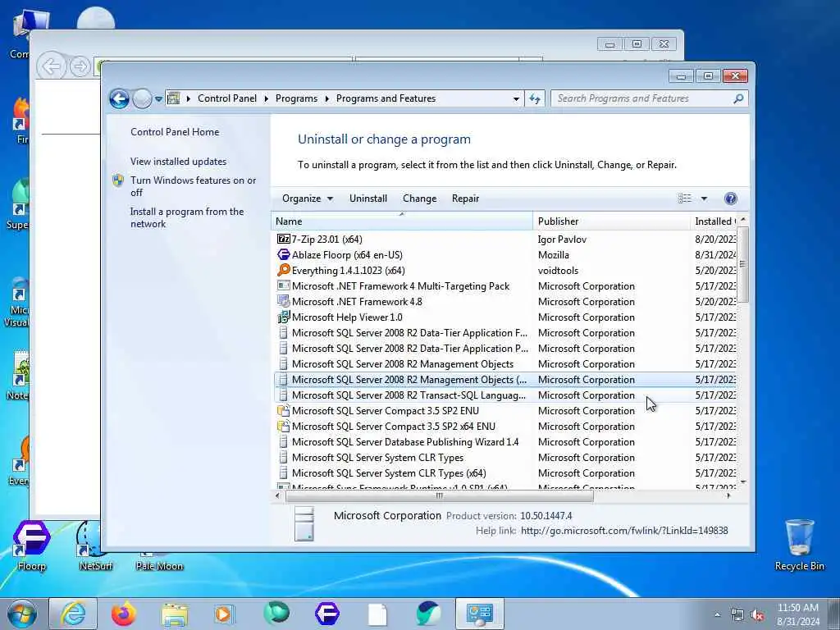This screenshot has height=630, width=840.
Task: Open help with the question mark icon
Action: point(730,199)
